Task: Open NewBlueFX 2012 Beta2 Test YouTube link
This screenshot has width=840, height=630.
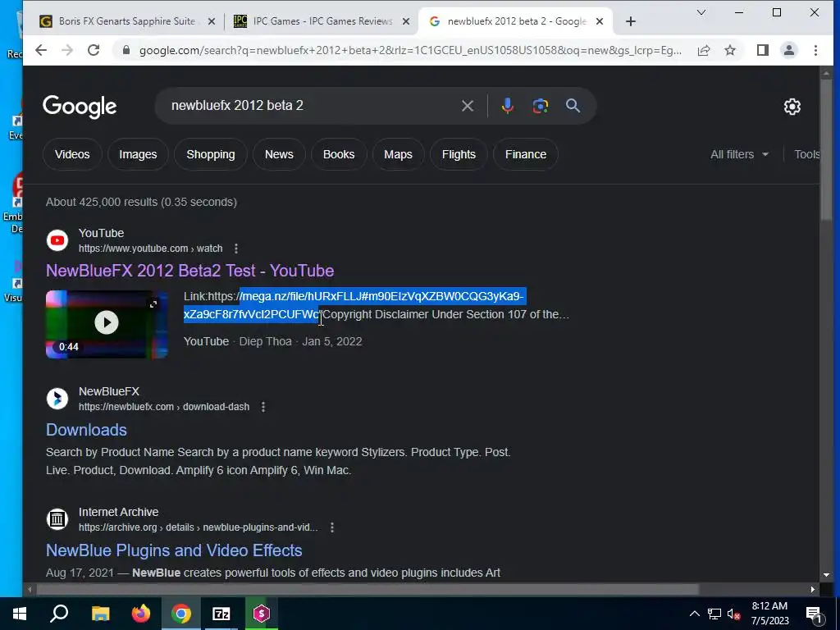Action: (189, 271)
